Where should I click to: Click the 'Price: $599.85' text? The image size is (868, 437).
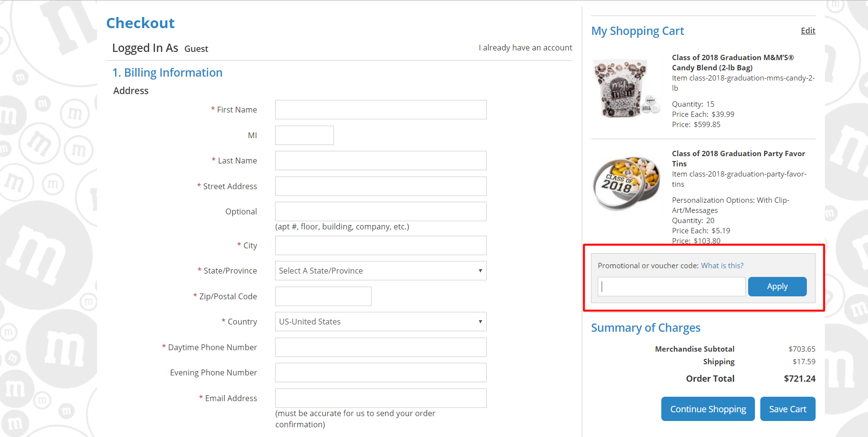pyautogui.click(x=696, y=125)
